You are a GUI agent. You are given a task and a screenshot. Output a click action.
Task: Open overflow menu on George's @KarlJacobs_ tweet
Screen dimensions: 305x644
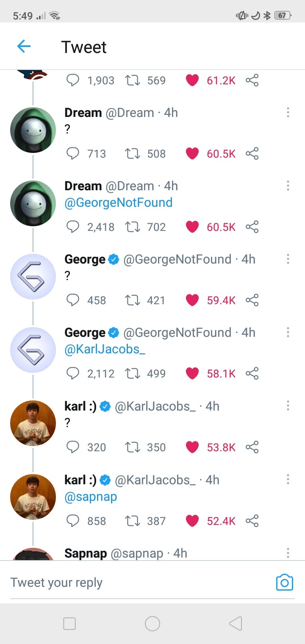[288, 333]
